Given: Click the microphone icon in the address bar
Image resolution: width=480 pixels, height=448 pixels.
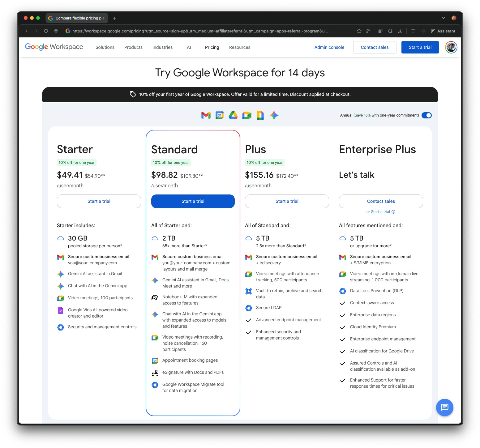Looking at the screenshot, I should pos(56,31).
